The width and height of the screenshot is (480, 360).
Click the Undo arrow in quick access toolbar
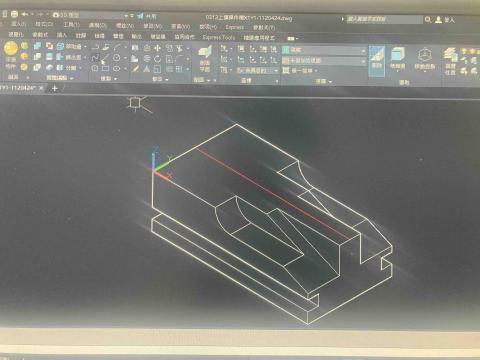pyautogui.click(x=25, y=14)
